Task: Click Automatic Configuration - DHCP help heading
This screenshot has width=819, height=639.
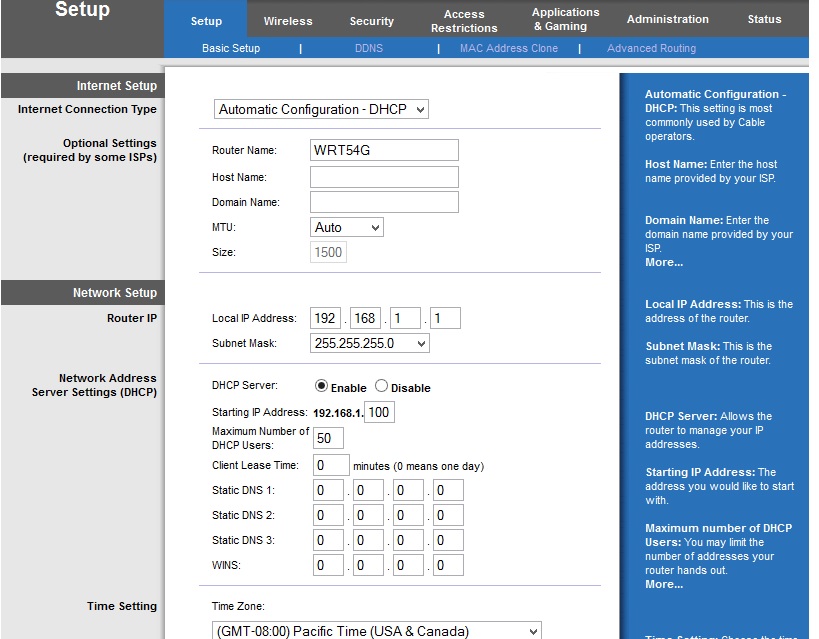Action: point(716,101)
